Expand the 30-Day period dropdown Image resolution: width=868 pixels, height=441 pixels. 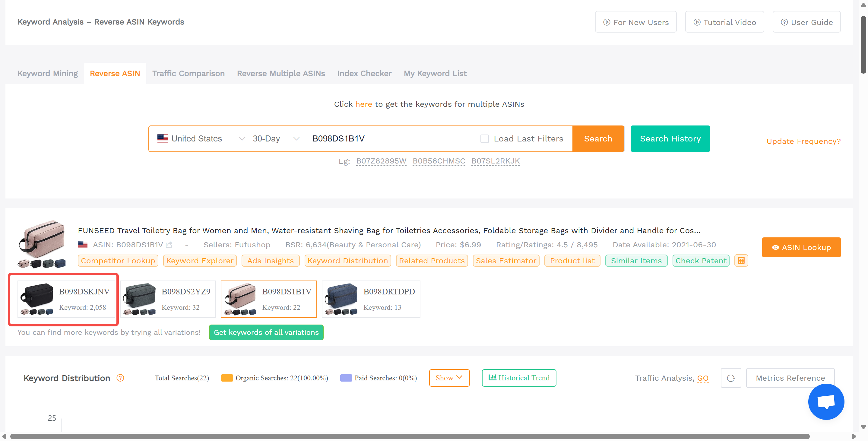pyautogui.click(x=276, y=138)
